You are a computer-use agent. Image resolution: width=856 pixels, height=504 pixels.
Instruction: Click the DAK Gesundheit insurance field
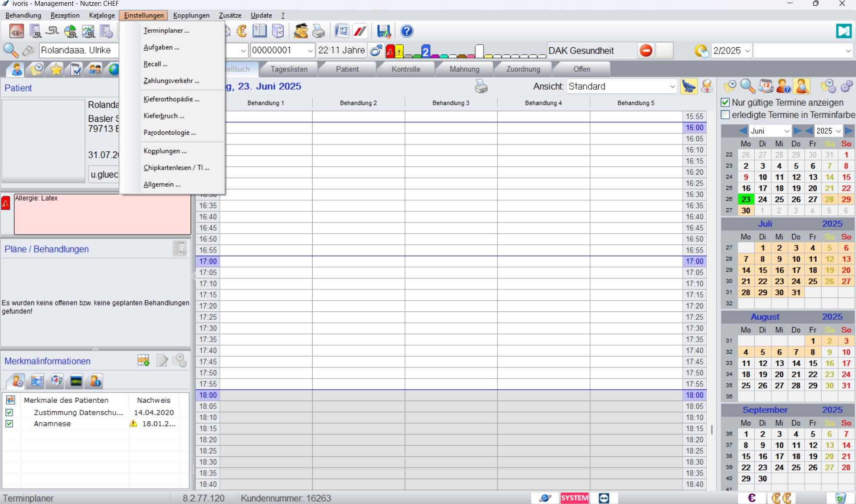click(x=591, y=51)
